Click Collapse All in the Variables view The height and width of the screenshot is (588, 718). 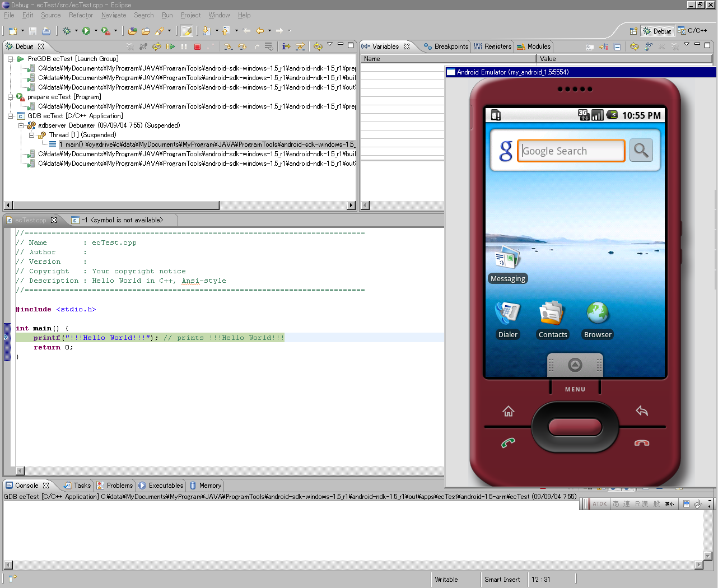617,47
